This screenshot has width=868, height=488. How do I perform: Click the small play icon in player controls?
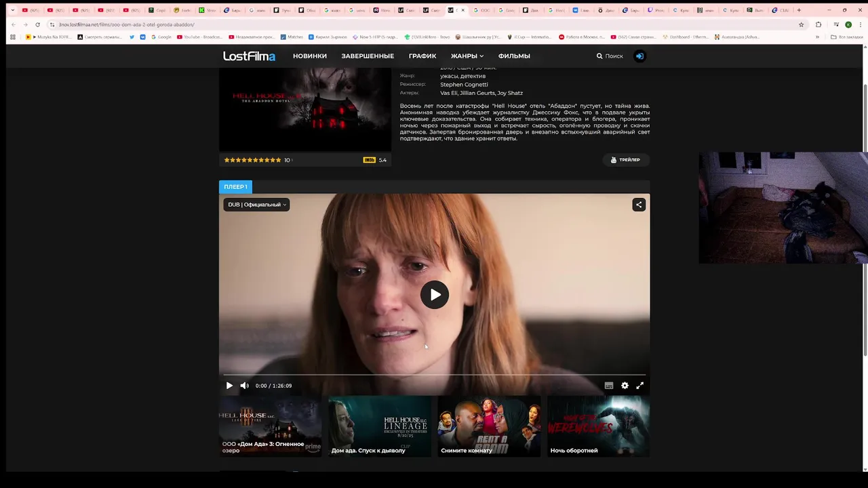[229, 386]
